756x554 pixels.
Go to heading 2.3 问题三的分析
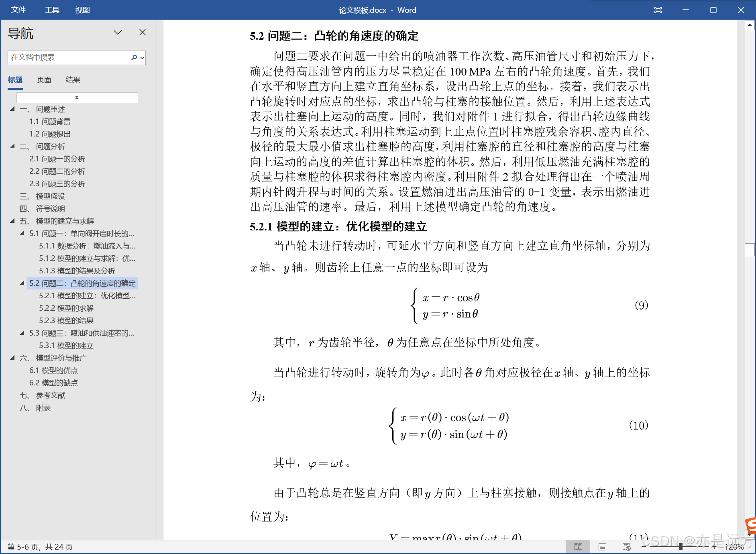pos(57,184)
